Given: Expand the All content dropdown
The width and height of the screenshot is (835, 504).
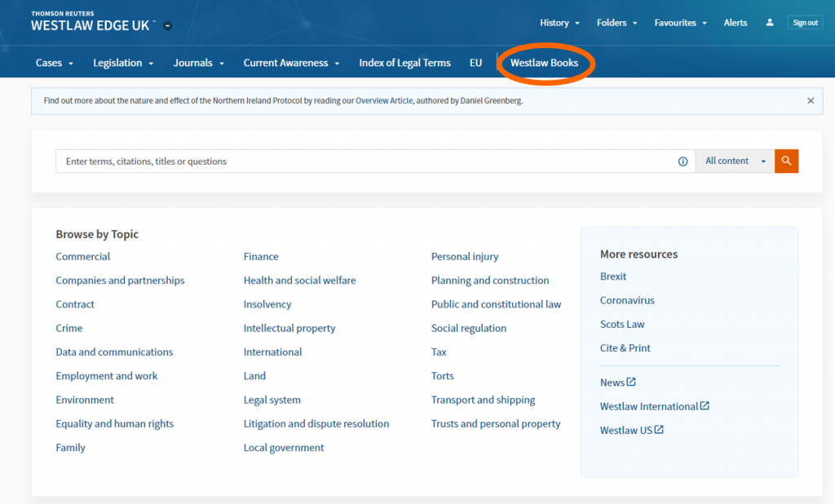Looking at the screenshot, I should tap(736, 161).
